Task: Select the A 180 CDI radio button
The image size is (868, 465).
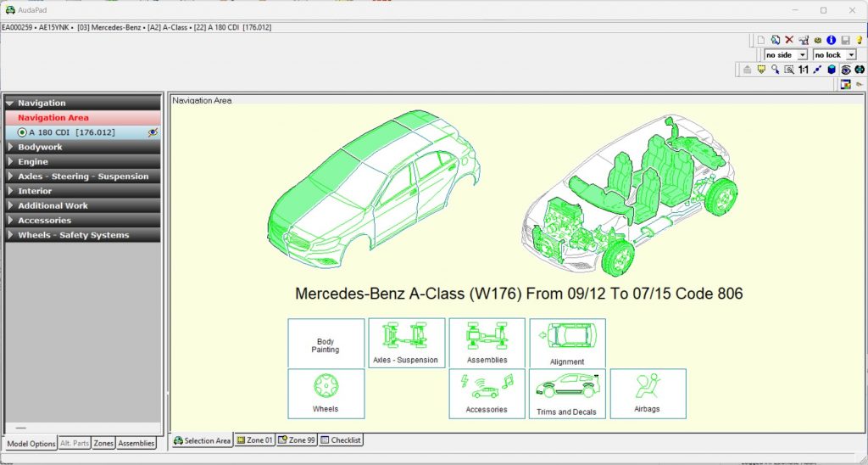Action: (22, 132)
